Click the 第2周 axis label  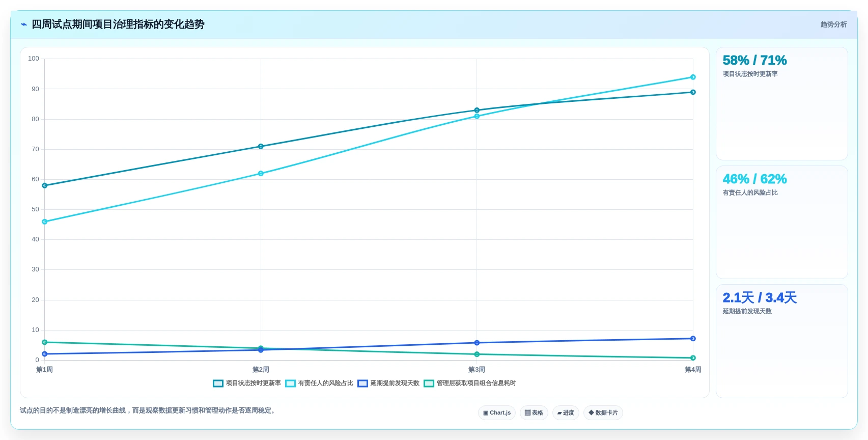[261, 370]
